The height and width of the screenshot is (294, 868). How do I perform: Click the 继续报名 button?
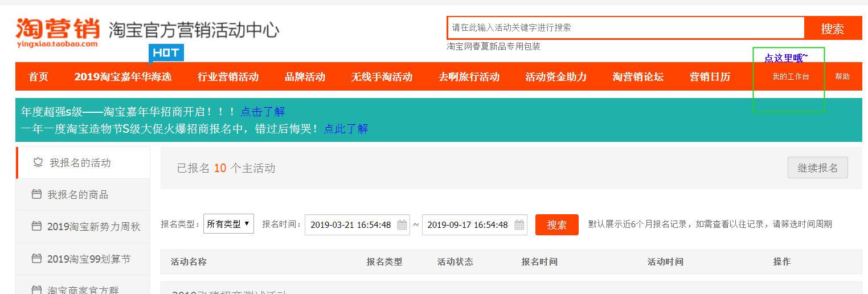point(818,168)
